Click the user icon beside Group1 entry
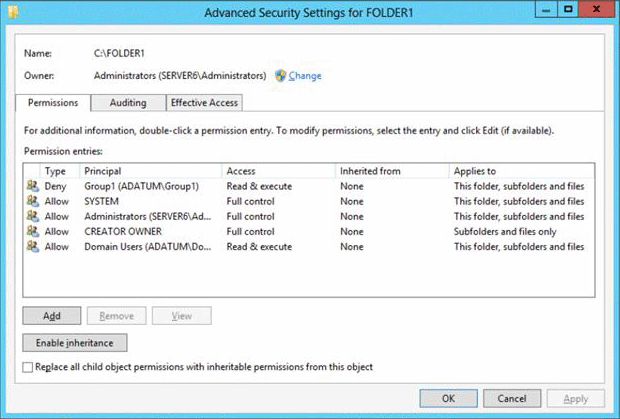The image size is (620, 419). pyautogui.click(x=31, y=186)
